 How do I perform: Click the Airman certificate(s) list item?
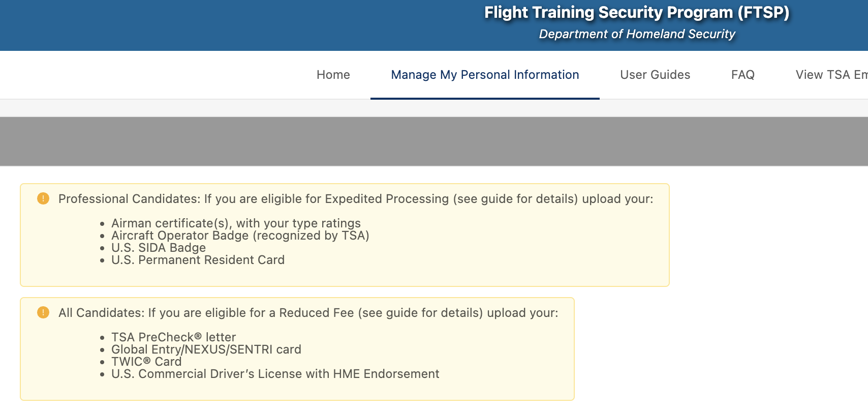[x=236, y=223]
